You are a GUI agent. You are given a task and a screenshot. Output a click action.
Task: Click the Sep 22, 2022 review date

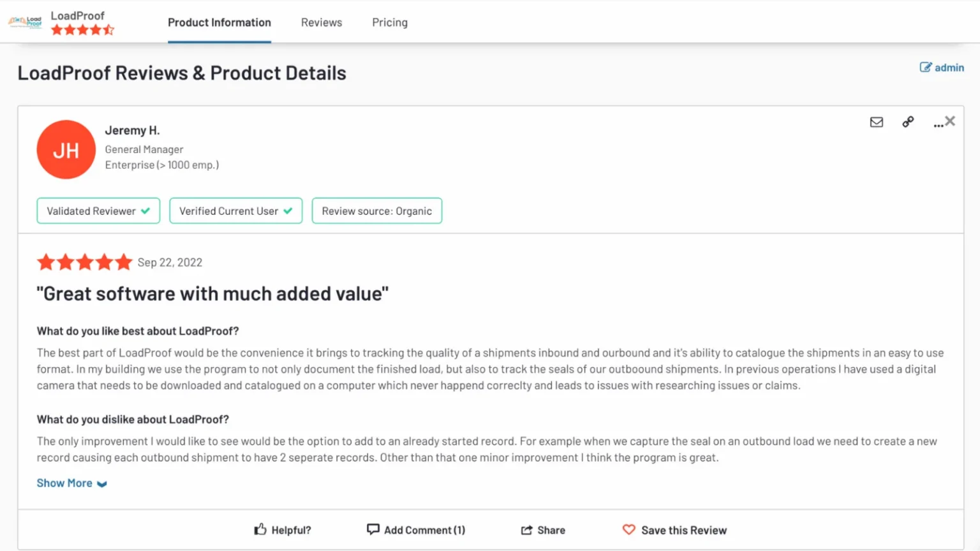(x=170, y=262)
